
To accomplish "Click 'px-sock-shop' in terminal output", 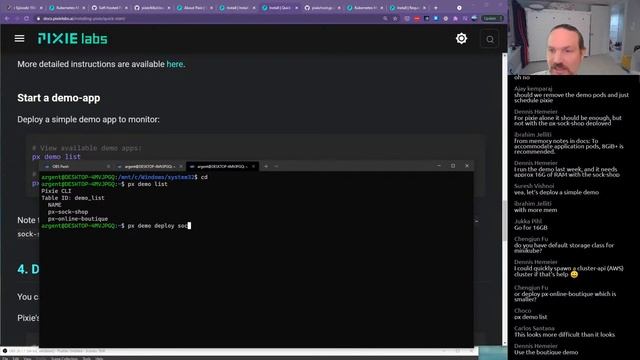I will pyautogui.click(x=68, y=212).
